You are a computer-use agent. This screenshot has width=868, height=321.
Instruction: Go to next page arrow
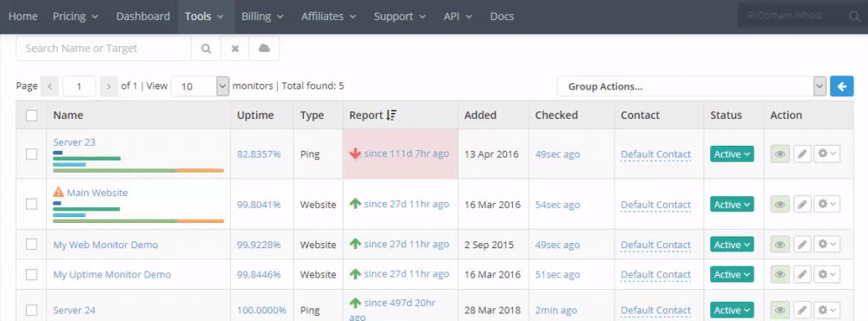click(109, 87)
